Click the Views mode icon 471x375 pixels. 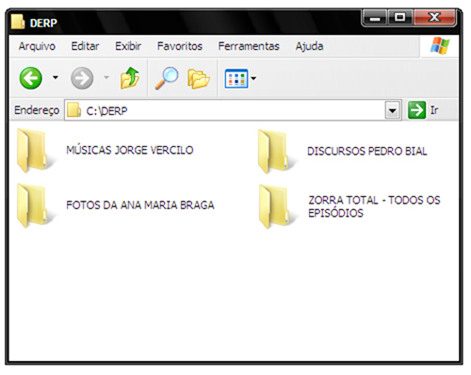(x=236, y=79)
